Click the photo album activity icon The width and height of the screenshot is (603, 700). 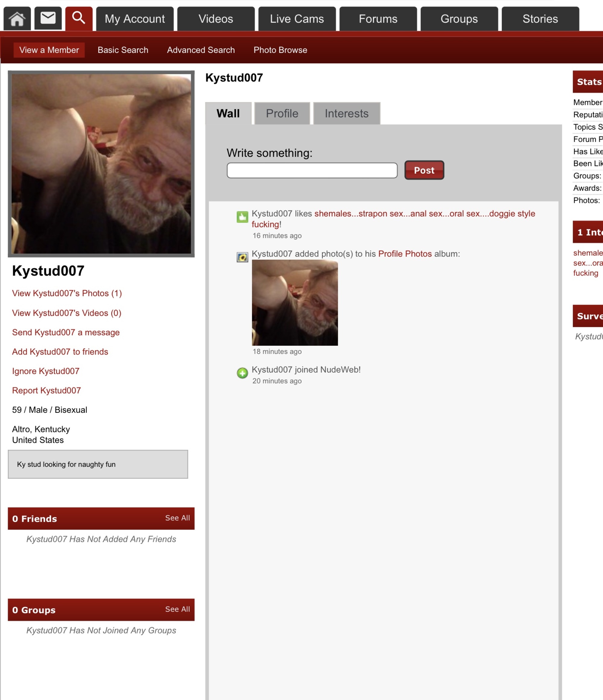pos(242,257)
